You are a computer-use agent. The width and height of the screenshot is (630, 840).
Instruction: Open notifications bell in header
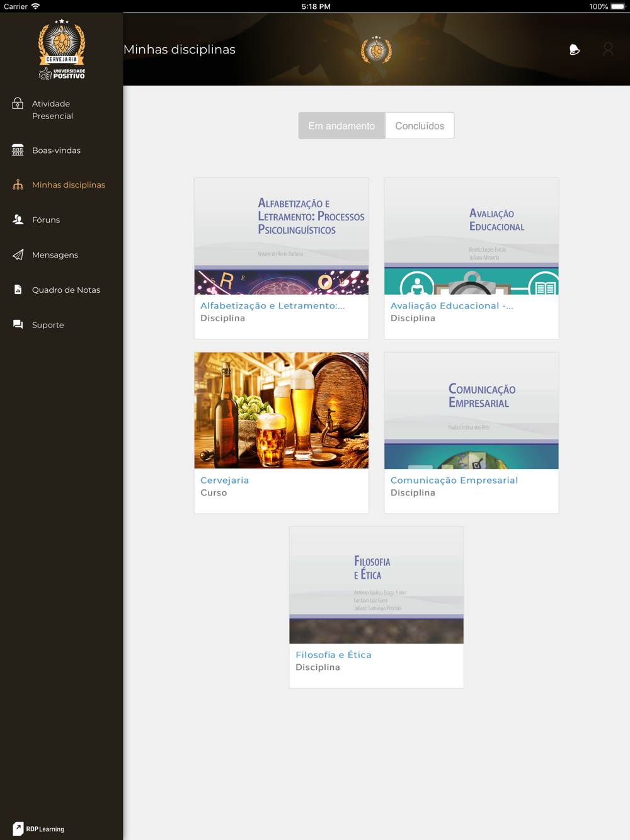574,50
